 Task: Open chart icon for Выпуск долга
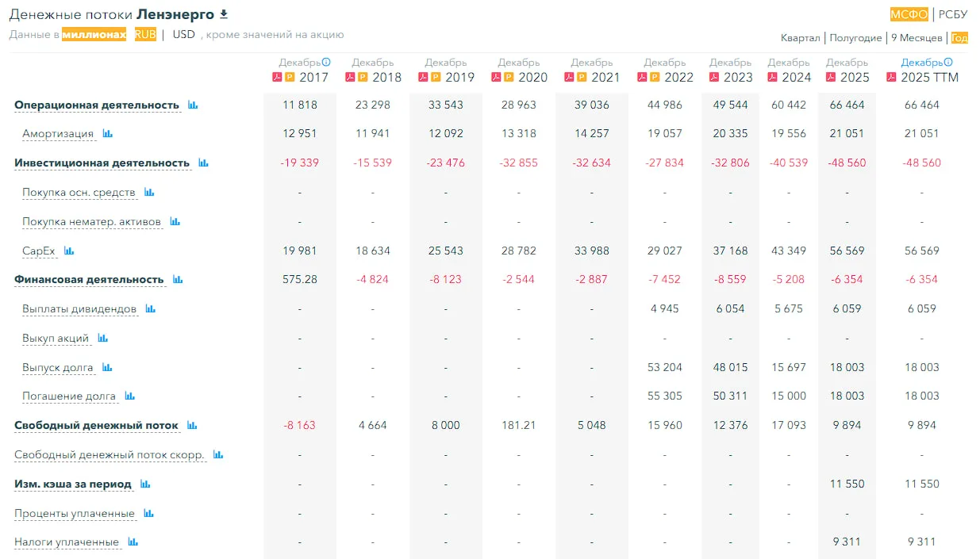click(107, 367)
